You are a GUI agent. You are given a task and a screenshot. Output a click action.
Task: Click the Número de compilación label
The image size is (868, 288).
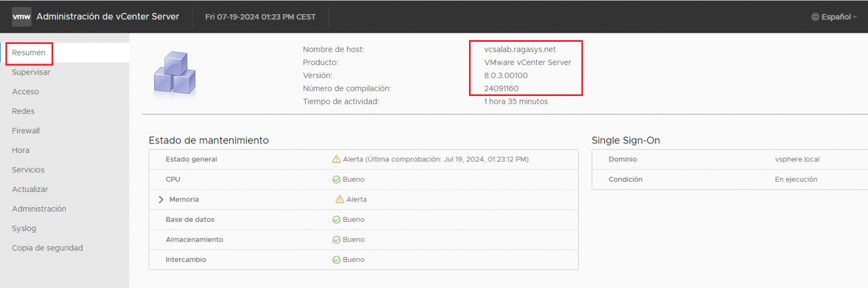click(347, 88)
